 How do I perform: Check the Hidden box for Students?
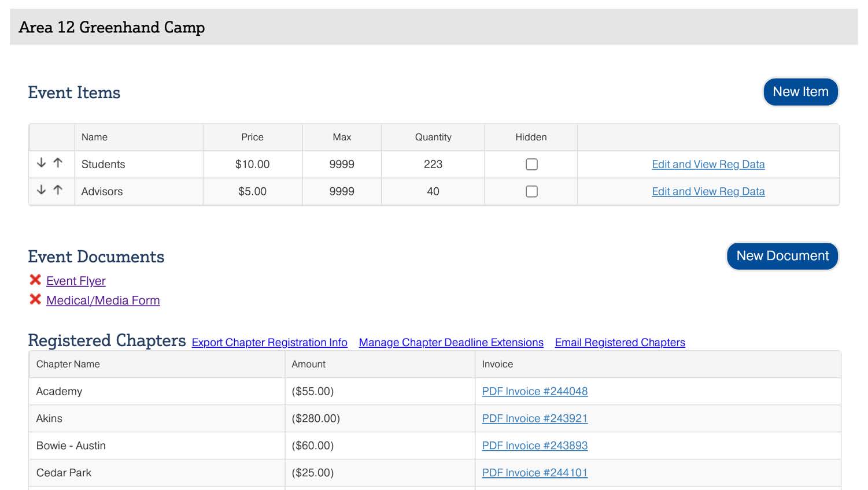coord(531,165)
